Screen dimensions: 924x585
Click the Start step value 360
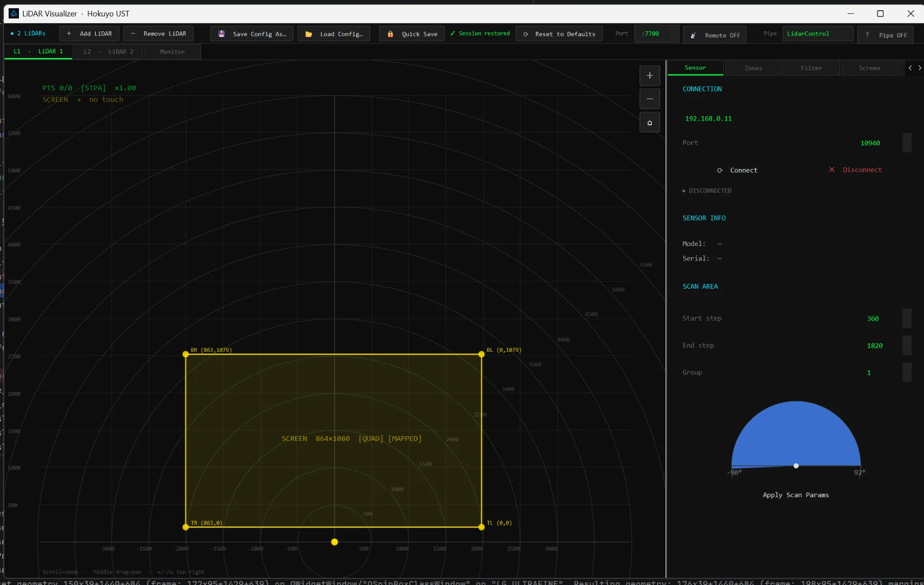873,318
